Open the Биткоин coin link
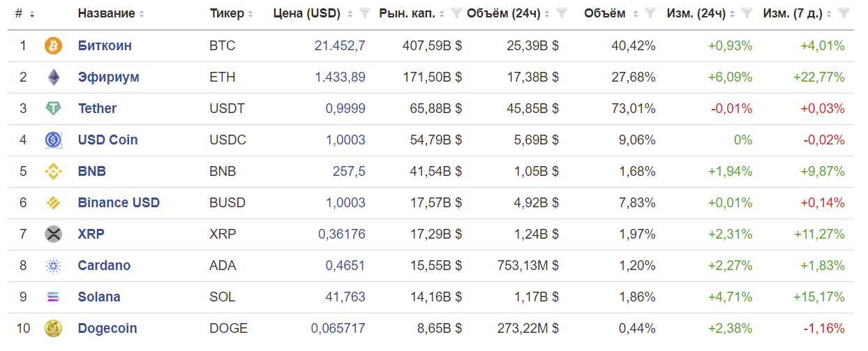Image resolution: width=868 pixels, height=351 pixels. (x=105, y=46)
